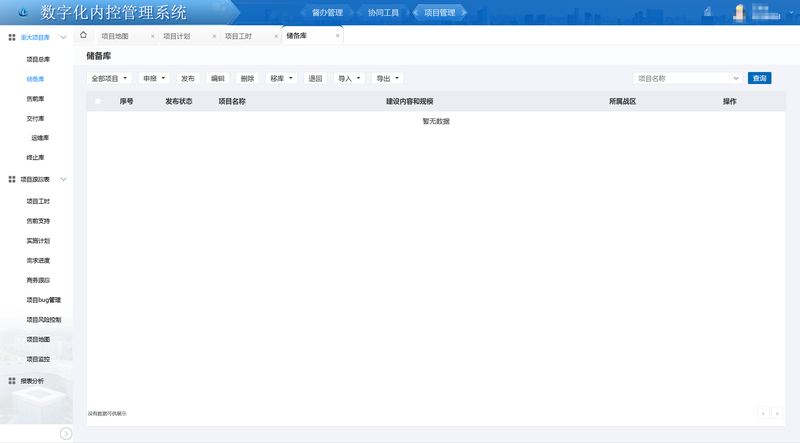Open 项目总库 in sidebar
The height and width of the screenshot is (443, 800).
tap(38, 59)
